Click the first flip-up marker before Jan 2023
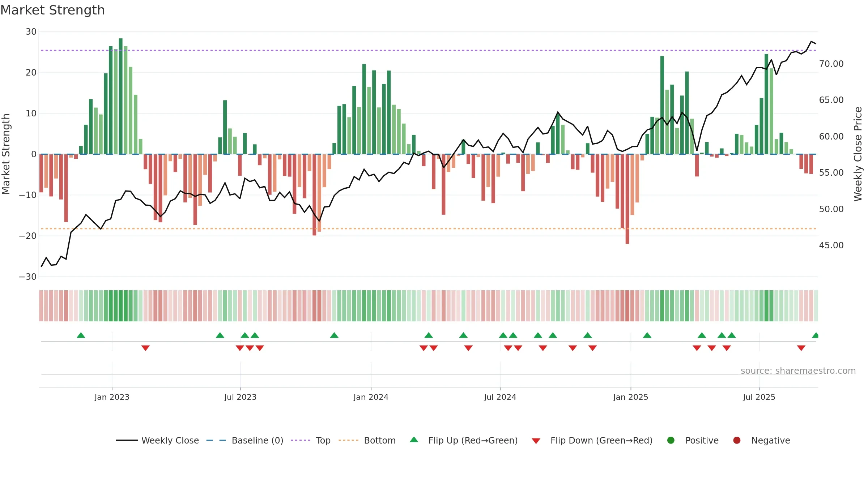The image size is (868, 488). [x=81, y=335]
